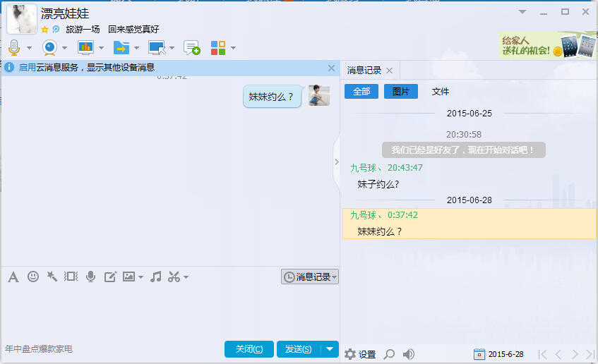Filter message records by 图片
Screen dimensions: 598x364
click(401, 92)
